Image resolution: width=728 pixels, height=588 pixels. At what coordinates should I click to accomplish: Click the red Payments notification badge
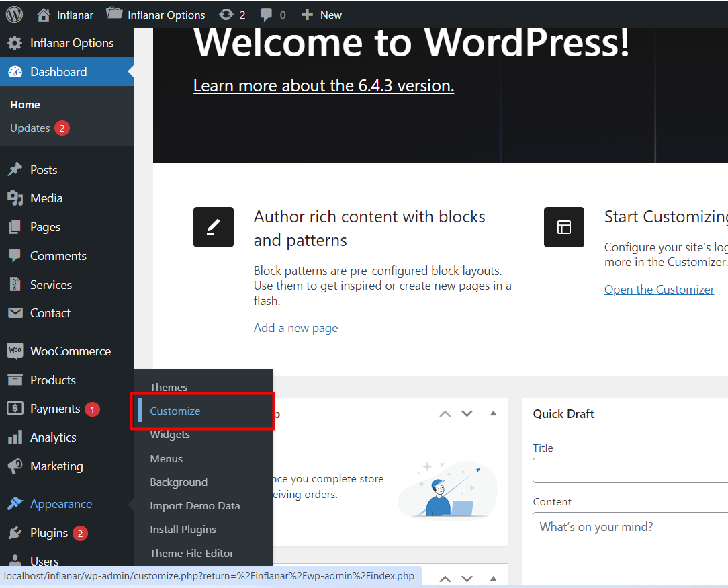point(93,409)
